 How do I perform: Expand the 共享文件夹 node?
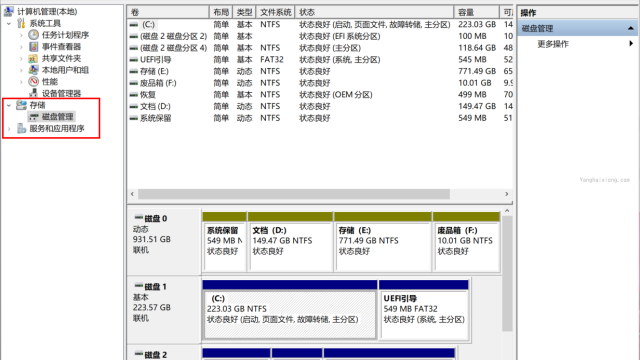tap(21, 58)
